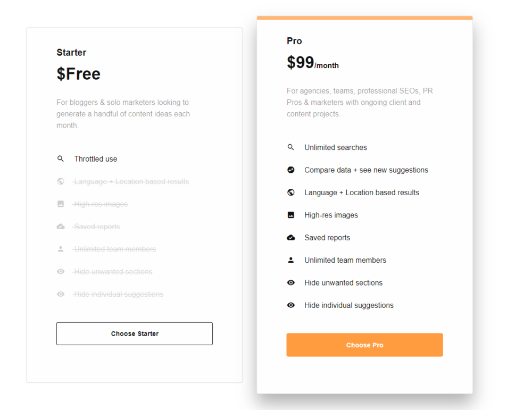Click the Unlimited searches feature text
This screenshot has height=410, width=532.
tap(336, 147)
